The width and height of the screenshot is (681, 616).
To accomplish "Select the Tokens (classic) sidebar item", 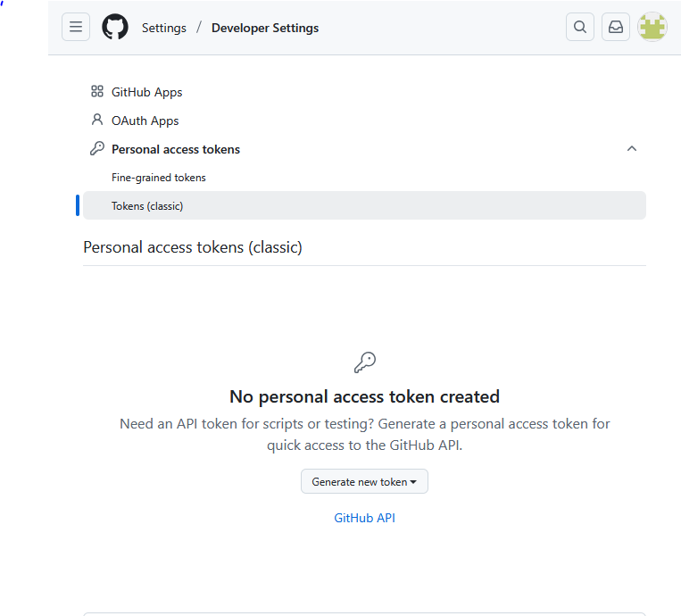I will tap(147, 206).
